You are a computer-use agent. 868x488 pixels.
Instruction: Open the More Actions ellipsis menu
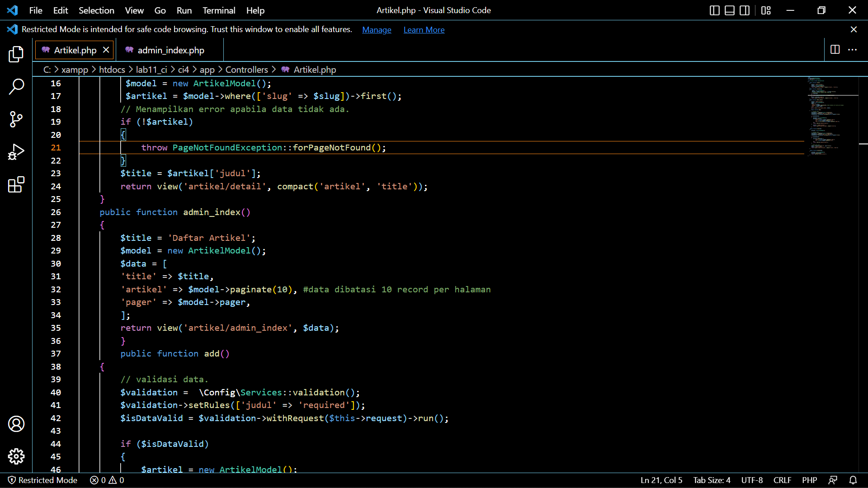click(854, 50)
